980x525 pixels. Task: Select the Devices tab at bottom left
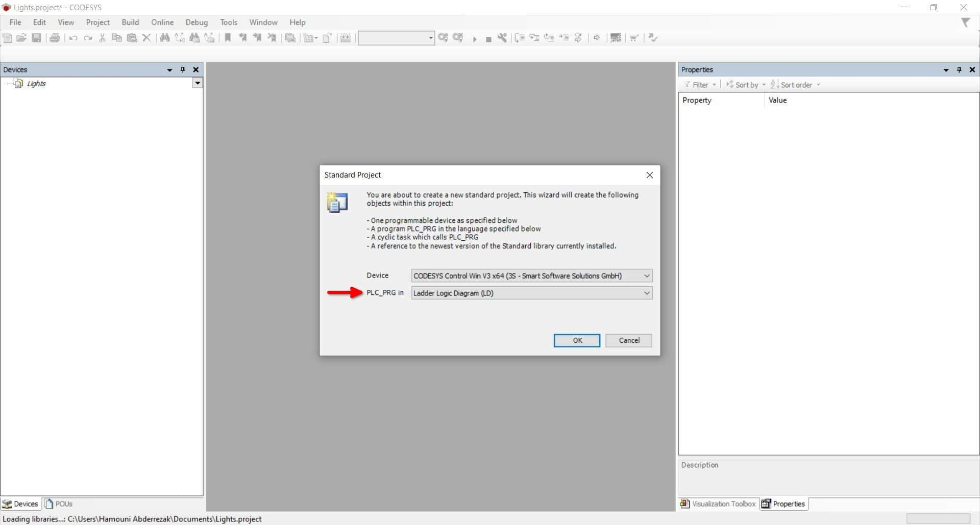click(20, 504)
